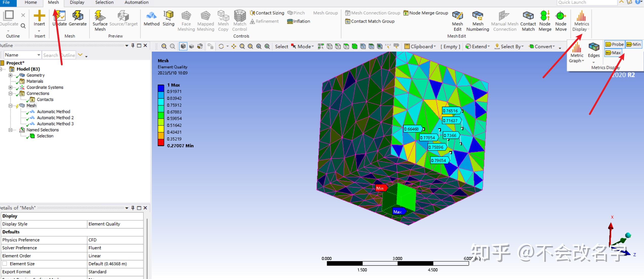Click the Contact Match icon
This screenshot has width=644, height=279.
[x=528, y=16]
